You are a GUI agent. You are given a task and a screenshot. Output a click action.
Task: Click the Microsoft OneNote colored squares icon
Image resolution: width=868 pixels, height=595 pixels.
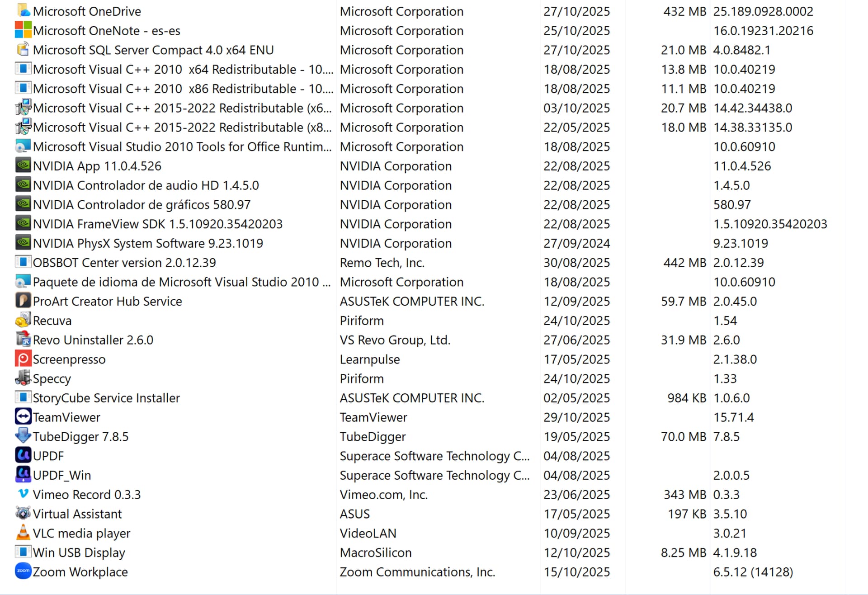tap(23, 30)
